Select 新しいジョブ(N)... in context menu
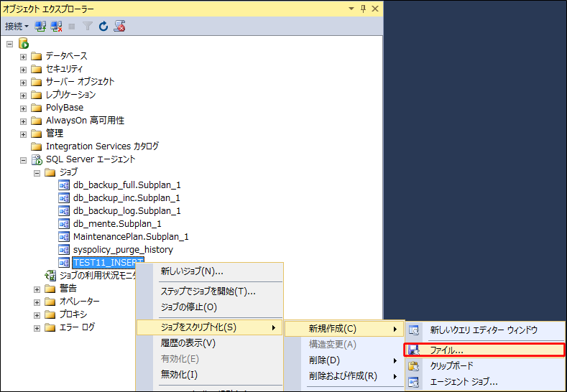This screenshot has width=567, height=392. click(192, 271)
